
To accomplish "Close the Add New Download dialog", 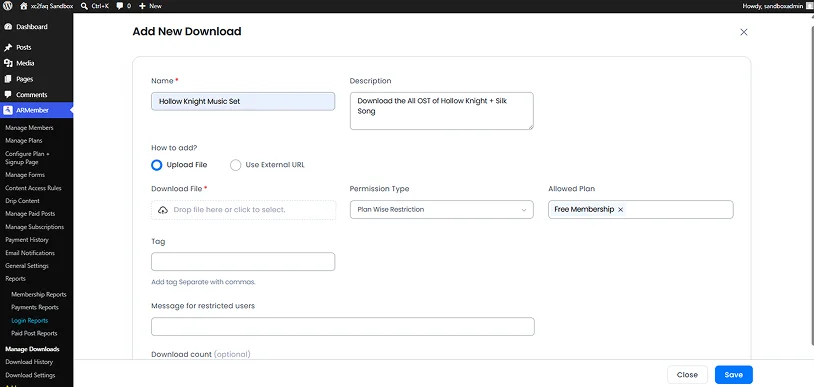I will pos(743,32).
